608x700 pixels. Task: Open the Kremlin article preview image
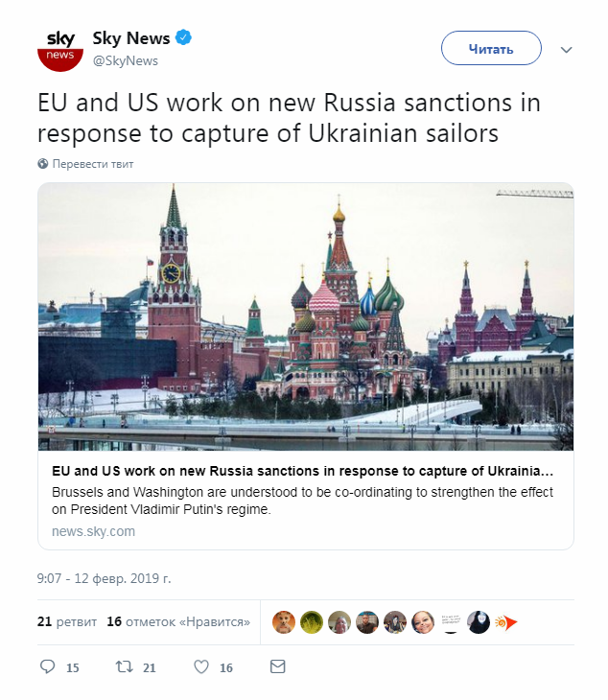(x=306, y=316)
